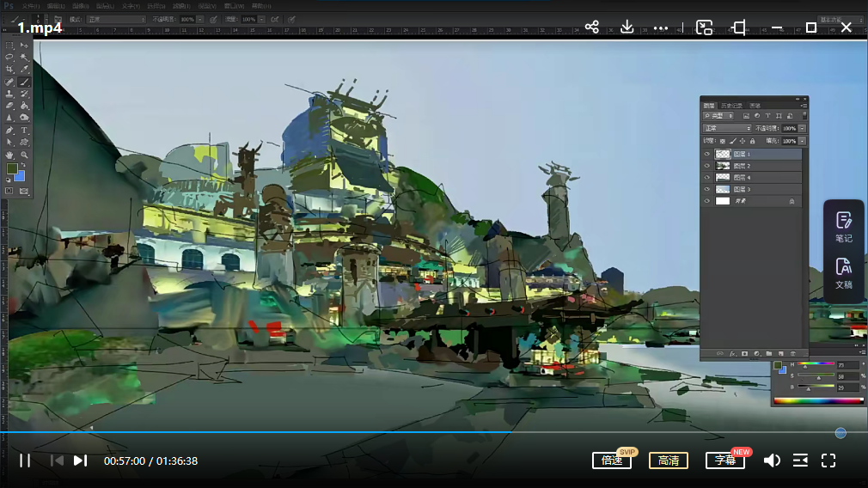Add a layer mask in Layers panel
Viewport: 868px width, 488px height.
(744, 354)
